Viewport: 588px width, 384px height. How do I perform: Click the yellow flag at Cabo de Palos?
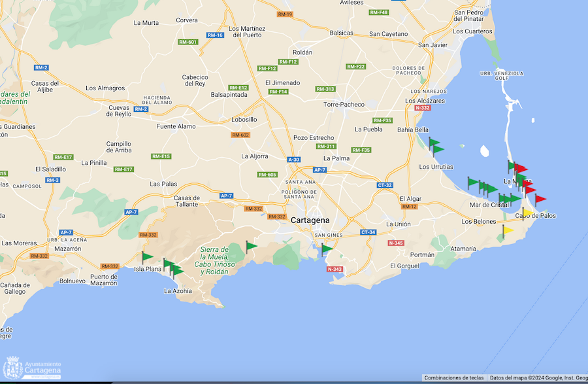[526, 212]
